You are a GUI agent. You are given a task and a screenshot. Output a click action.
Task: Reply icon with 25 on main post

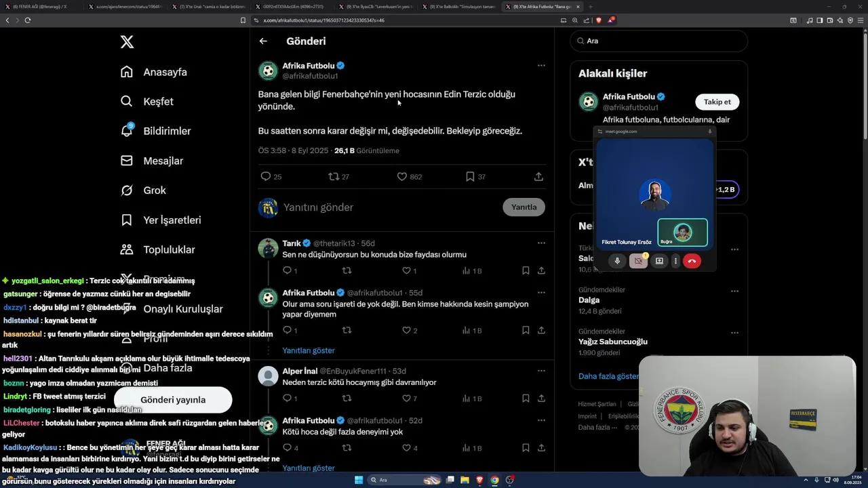click(271, 177)
